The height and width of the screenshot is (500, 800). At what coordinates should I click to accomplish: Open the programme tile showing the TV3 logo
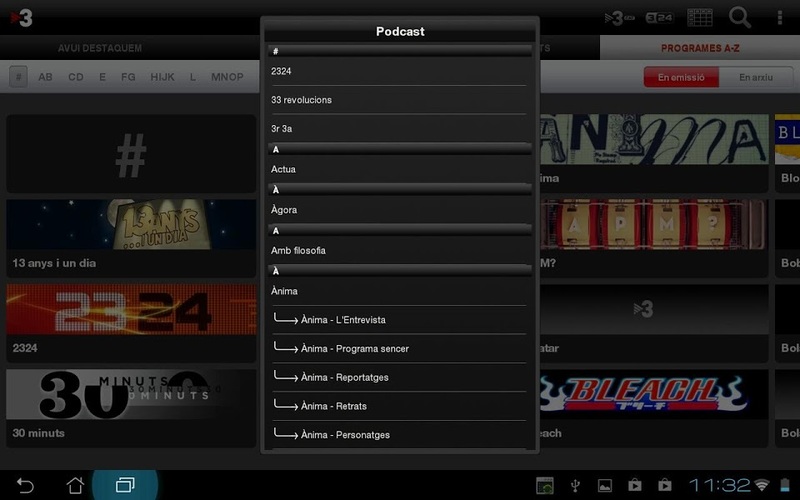pyautogui.click(x=654, y=323)
